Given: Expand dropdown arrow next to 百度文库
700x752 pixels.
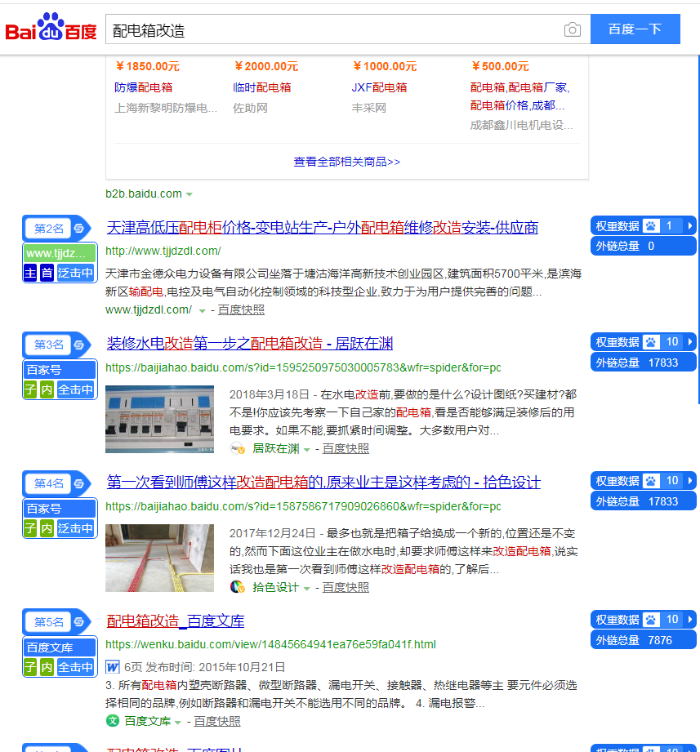Looking at the screenshot, I should 178,722.
